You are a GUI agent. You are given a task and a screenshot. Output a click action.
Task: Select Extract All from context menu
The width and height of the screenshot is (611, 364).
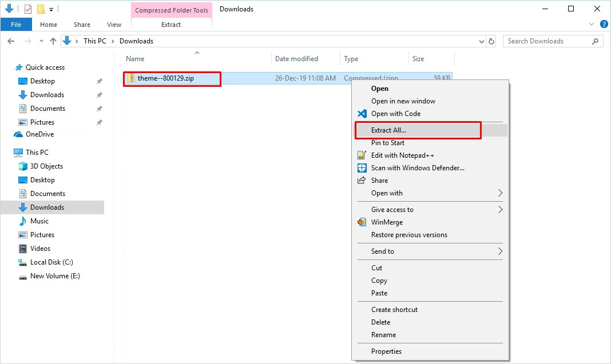pos(388,130)
